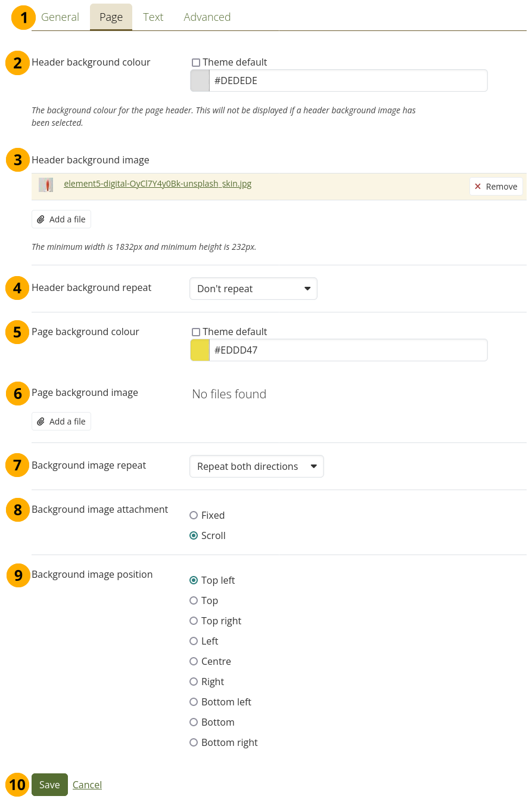Image resolution: width=532 pixels, height=799 pixels.
Task: Open the element5-digital skin.jpg file link
Action: click(x=157, y=184)
